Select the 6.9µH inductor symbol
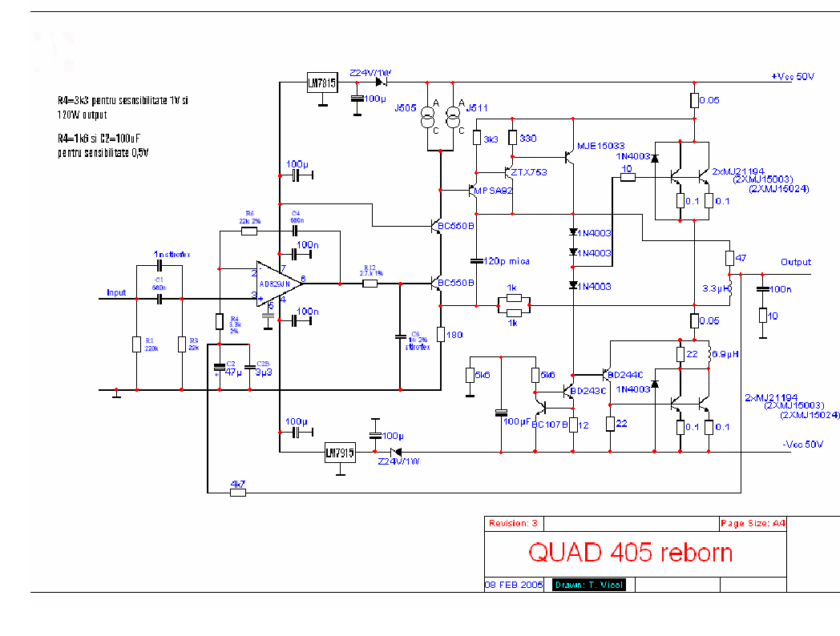The image size is (840, 636). (x=709, y=353)
